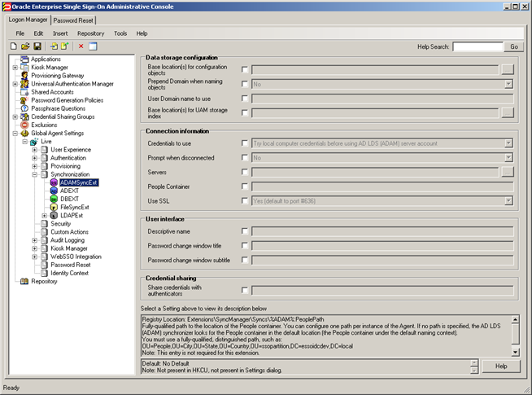Viewport: 532px width, 395px height.
Task: Click the Repository book icon
Action: coord(24,281)
